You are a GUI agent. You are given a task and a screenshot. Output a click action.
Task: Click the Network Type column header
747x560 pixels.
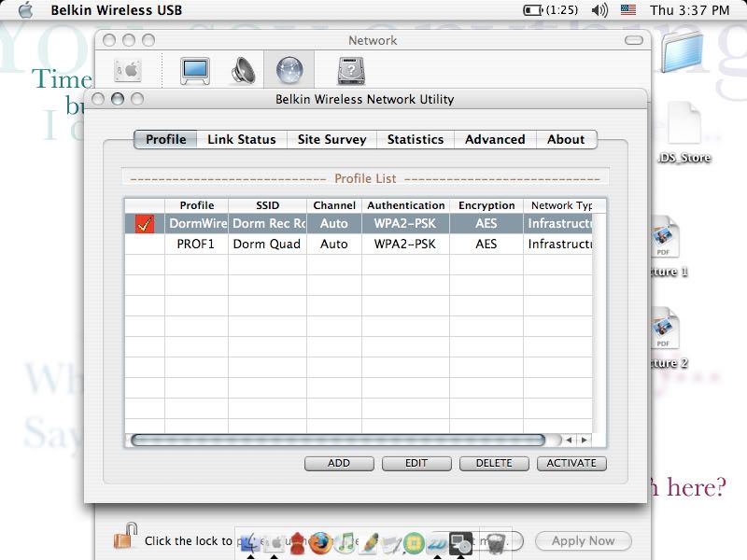click(561, 205)
